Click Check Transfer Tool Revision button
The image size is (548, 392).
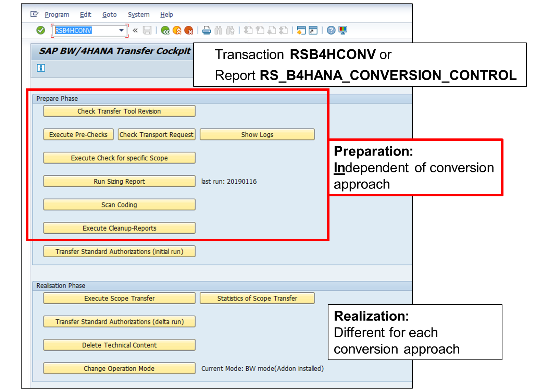click(119, 111)
